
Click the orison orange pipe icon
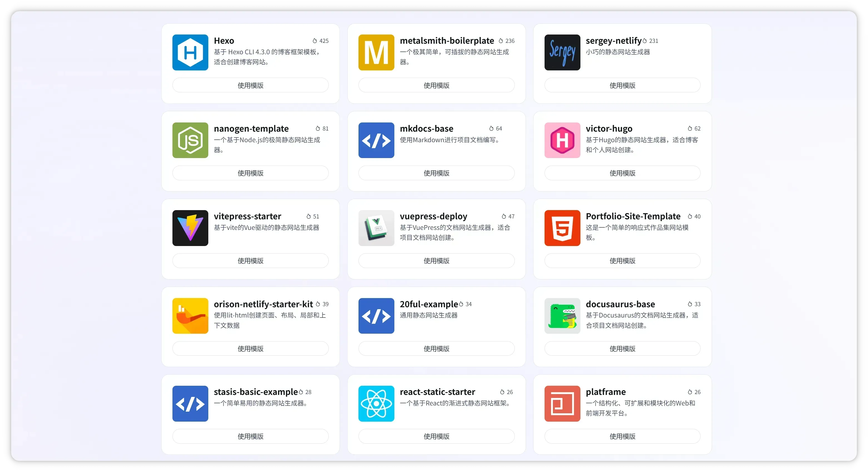190,316
